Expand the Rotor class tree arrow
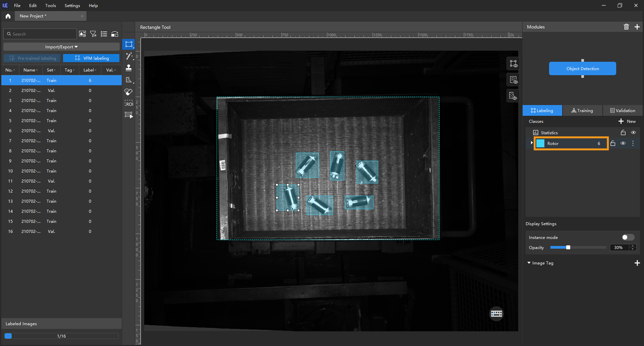Image resolution: width=644 pixels, height=346 pixels. (x=532, y=143)
